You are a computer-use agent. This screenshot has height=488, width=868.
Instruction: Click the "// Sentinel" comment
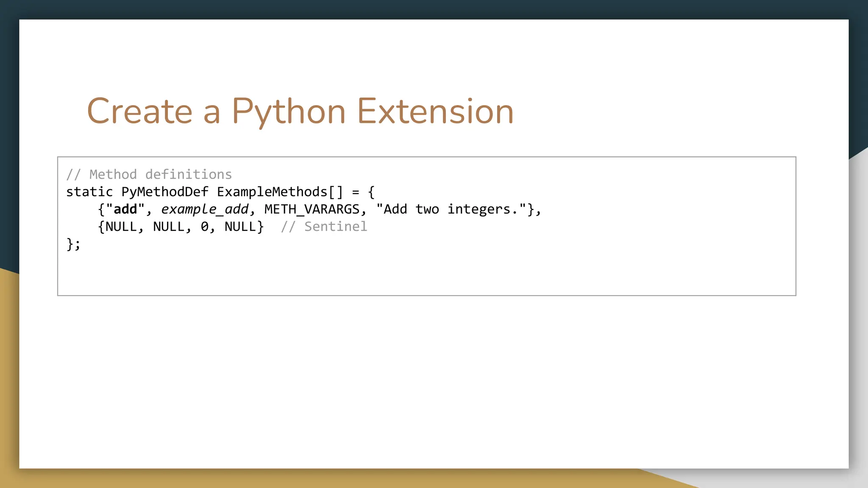point(324,227)
